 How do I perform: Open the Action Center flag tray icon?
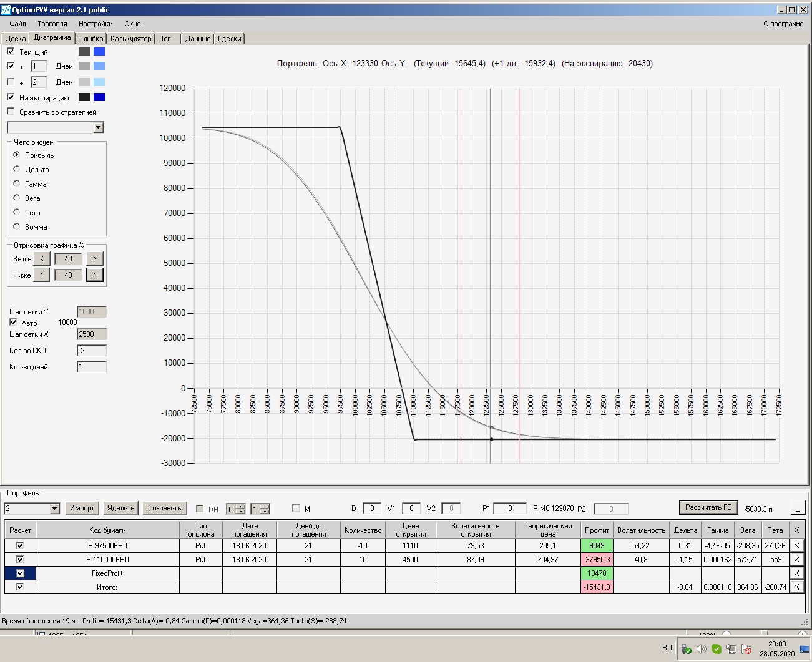coord(746,649)
